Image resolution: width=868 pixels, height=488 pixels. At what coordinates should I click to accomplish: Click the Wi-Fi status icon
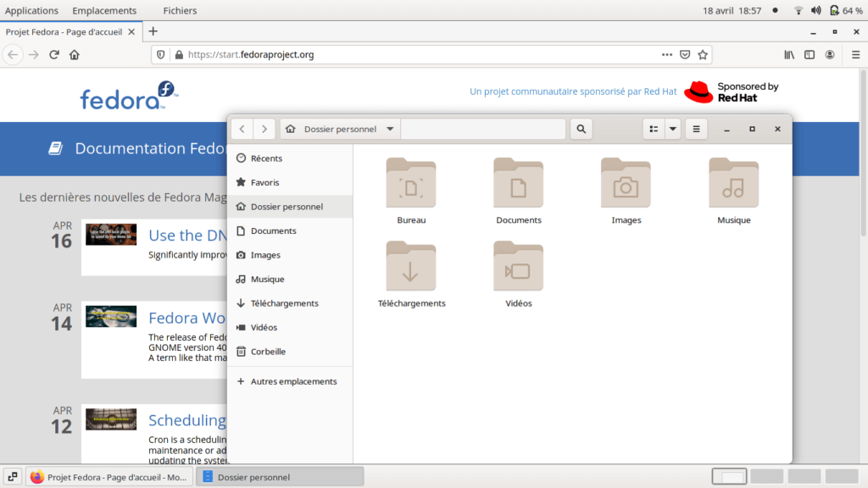[x=798, y=10]
